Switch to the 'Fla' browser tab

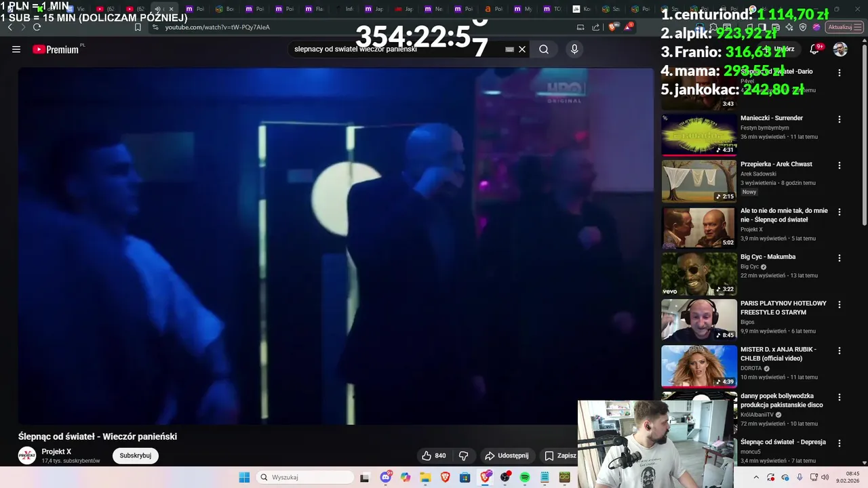(314, 9)
